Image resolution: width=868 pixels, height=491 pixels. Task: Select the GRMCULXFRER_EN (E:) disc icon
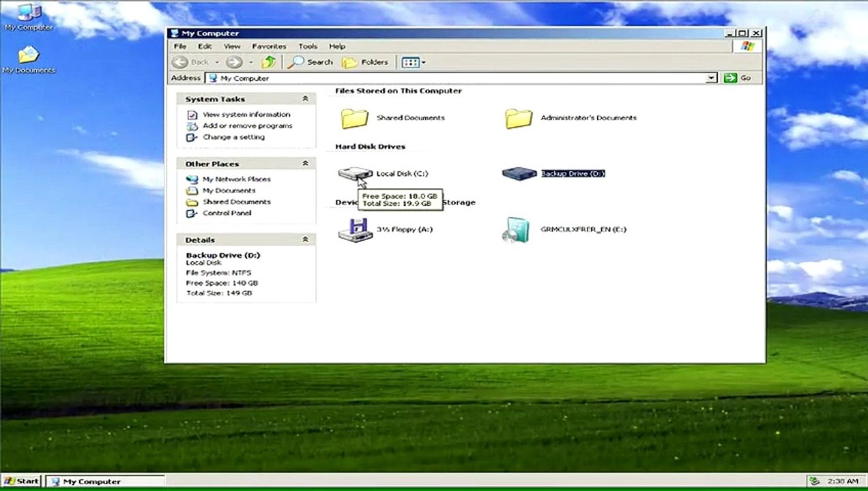pyautogui.click(x=517, y=230)
